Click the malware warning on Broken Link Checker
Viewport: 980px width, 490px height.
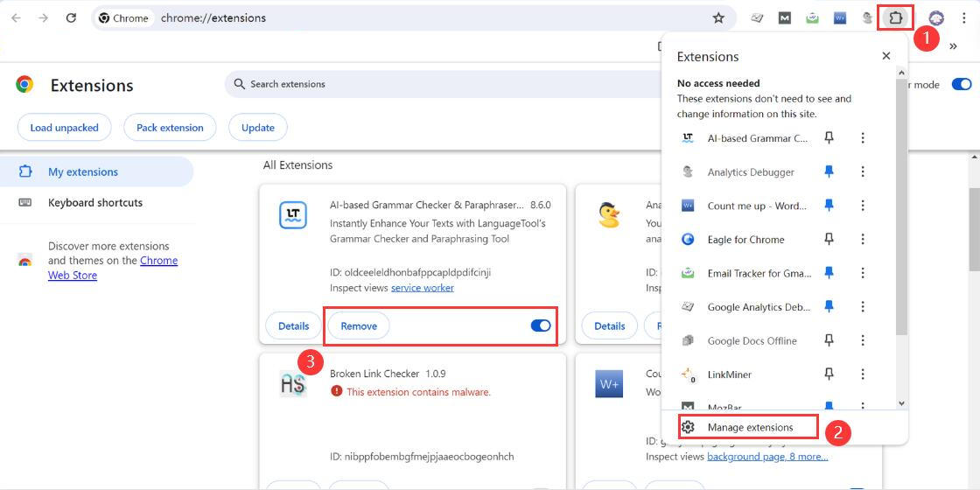410,392
